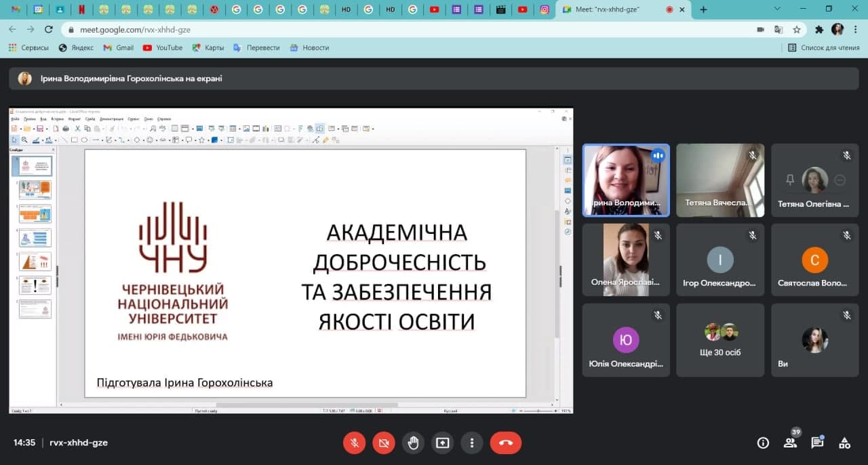Leave the call with the red hang-up button
The height and width of the screenshot is (465, 868).
click(506, 443)
